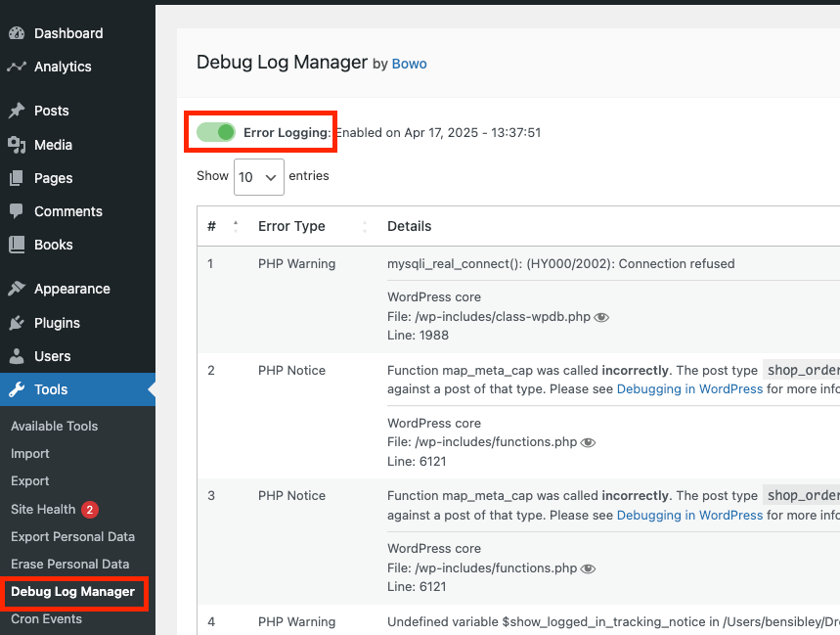Open the Show entries dropdown
Image resolution: width=840 pixels, height=635 pixels.
258,177
